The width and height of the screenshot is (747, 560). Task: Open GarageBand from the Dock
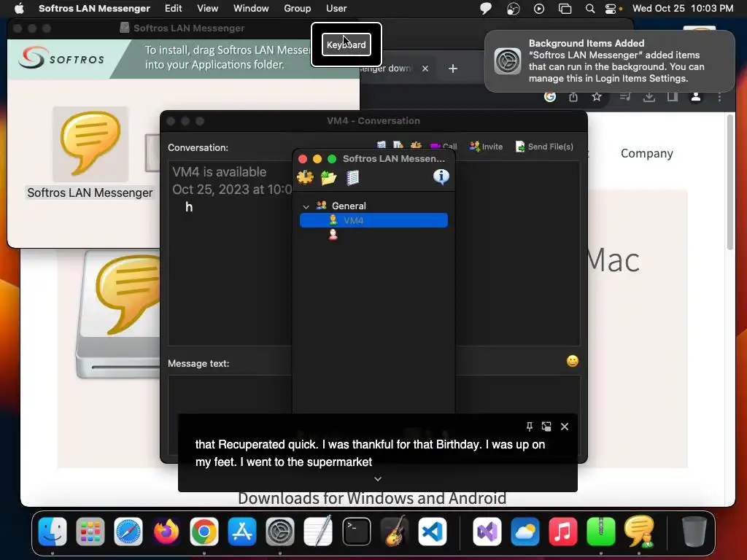click(x=395, y=532)
